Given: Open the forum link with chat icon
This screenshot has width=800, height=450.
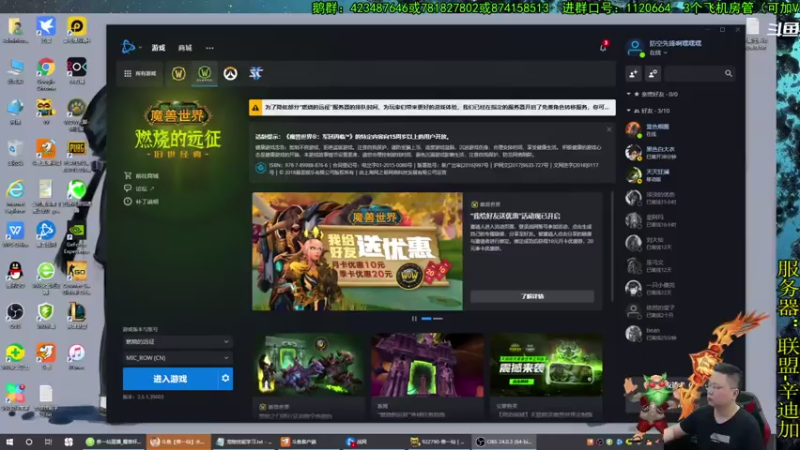Looking at the screenshot, I should pos(139,189).
